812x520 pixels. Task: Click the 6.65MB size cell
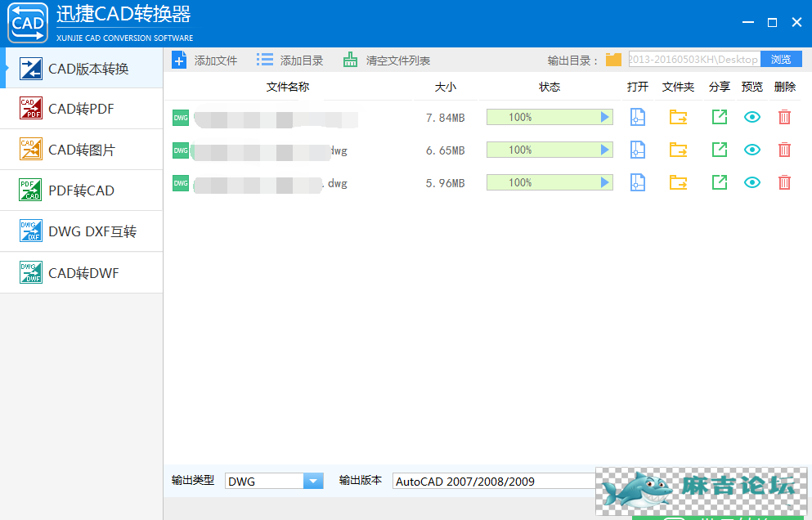point(446,150)
